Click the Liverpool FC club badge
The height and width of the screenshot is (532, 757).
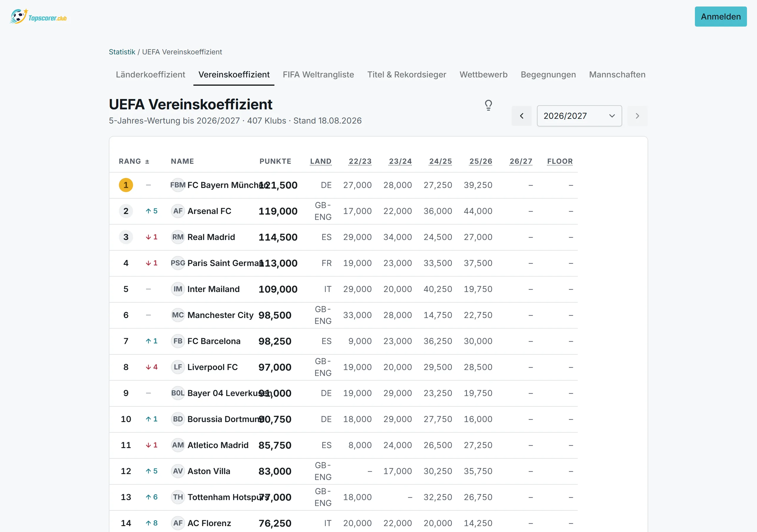(178, 367)
